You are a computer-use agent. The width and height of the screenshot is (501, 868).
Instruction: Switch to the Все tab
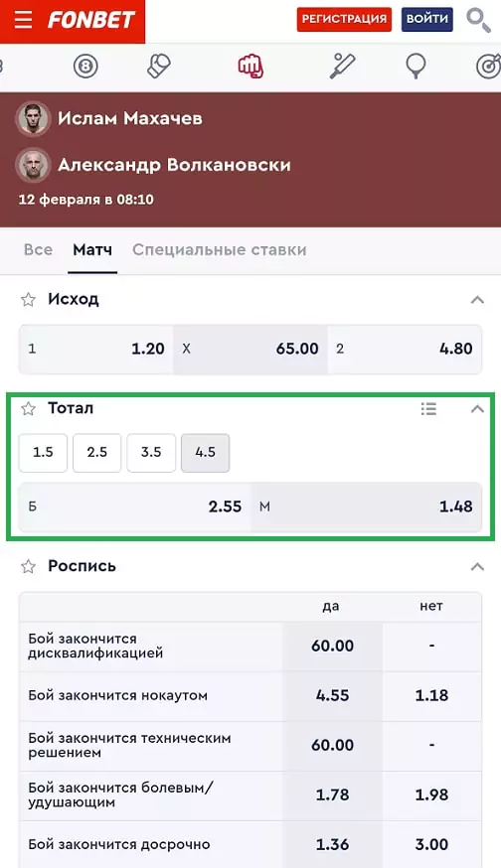(x=38, y=249)
